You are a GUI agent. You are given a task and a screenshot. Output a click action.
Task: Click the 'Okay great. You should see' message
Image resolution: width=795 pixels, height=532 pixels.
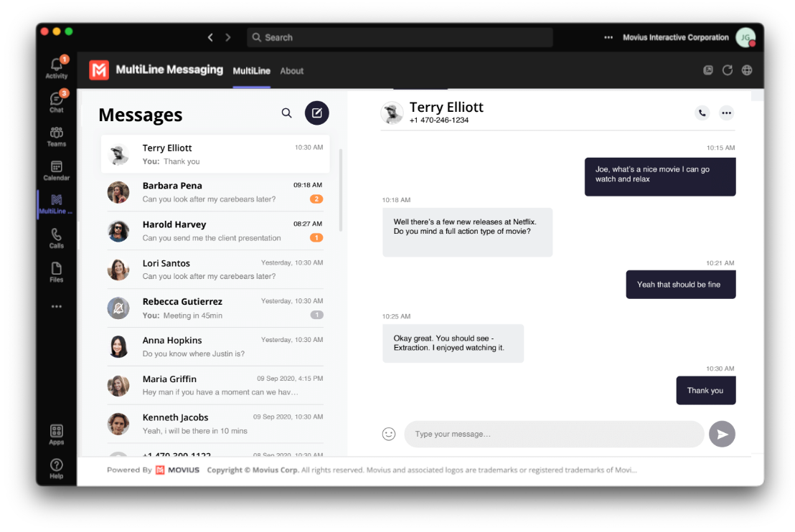pyautogui.click(x=453, y=343)
